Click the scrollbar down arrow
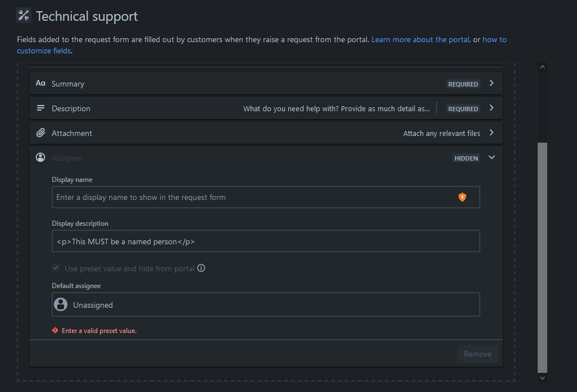 point(542,378)
